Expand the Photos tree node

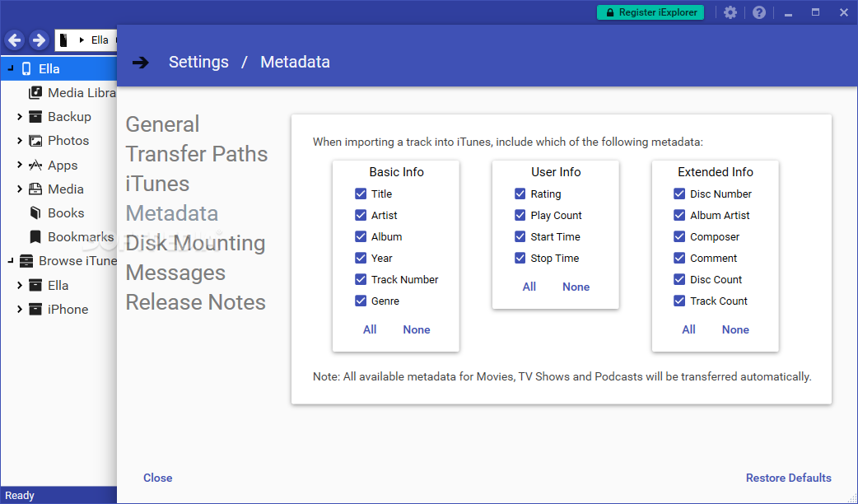point(20,141)
